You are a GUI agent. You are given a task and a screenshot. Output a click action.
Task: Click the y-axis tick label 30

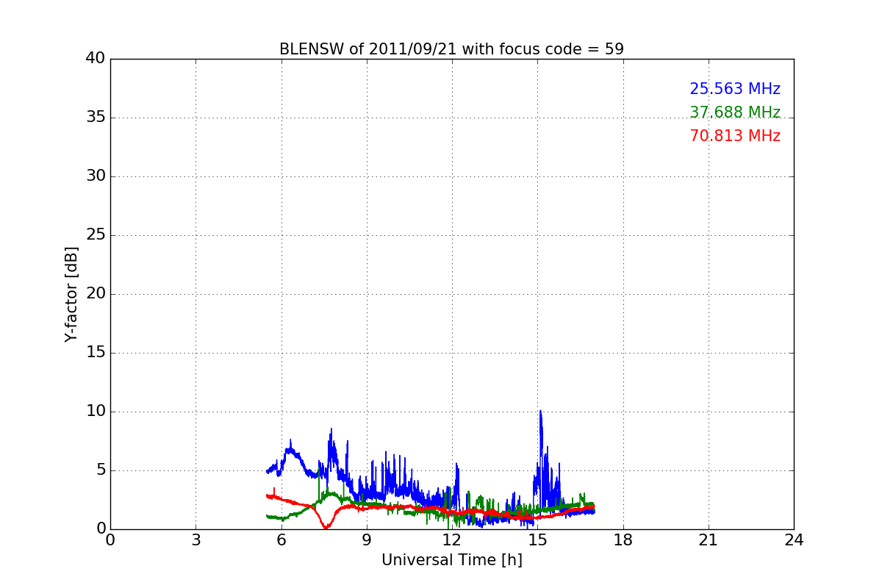click(96, 176)
